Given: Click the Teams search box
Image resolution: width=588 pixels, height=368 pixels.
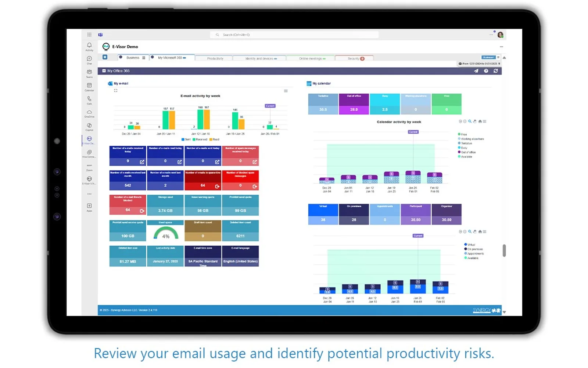Looking at the screenshot, I should 294,35.
